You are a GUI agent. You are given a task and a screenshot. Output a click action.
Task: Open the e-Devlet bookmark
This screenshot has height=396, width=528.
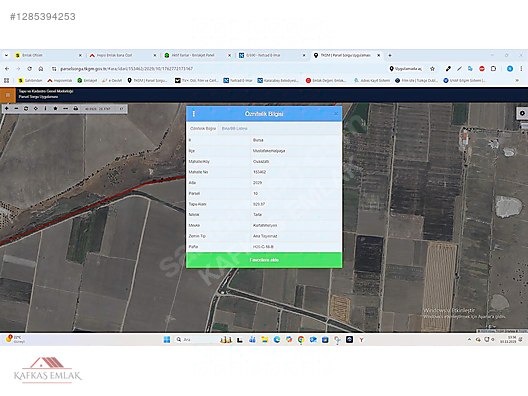coord(112,80)
